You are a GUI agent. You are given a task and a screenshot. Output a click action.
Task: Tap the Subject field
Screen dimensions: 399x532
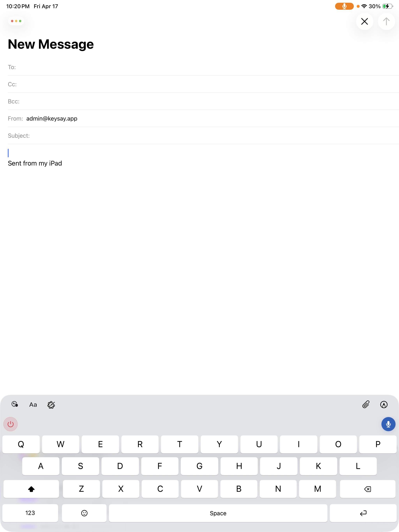203,136
